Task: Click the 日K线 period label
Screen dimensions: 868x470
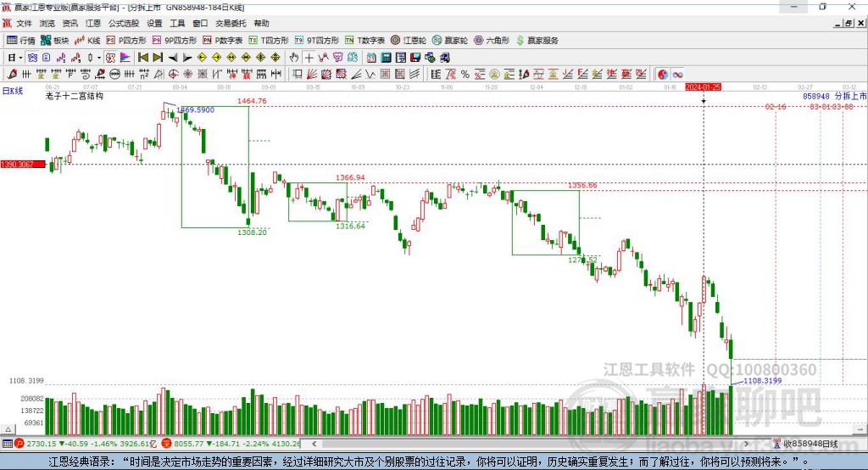Action: point(13,91)
